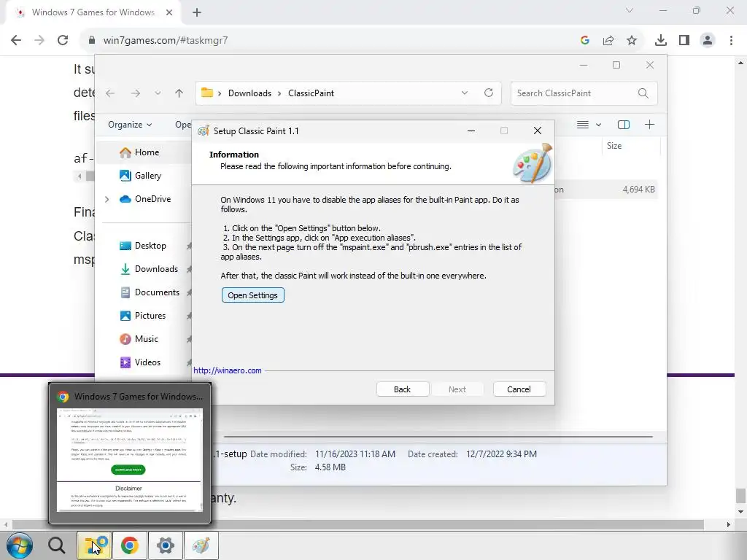Click Classic Paint setup taskbar icon
747x560 pixels.
pyautogui.click(x=201, y=545)
